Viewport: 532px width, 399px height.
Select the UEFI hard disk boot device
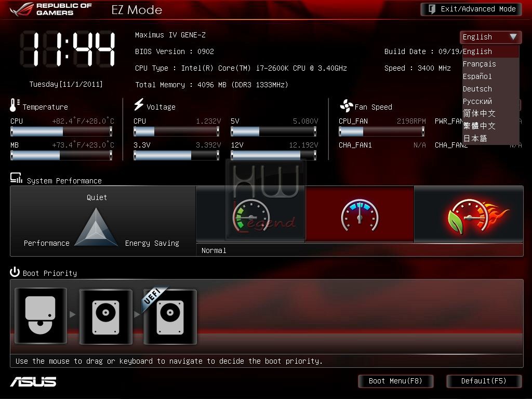(x=170, y=316)
